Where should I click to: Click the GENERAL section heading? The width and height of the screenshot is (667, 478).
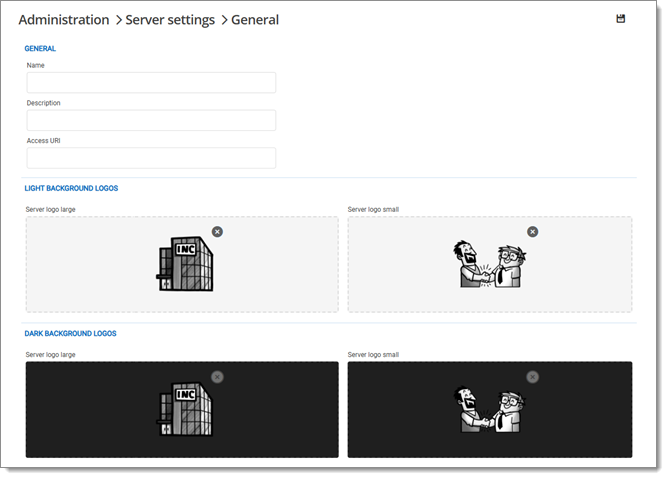(x=41, y=48)
